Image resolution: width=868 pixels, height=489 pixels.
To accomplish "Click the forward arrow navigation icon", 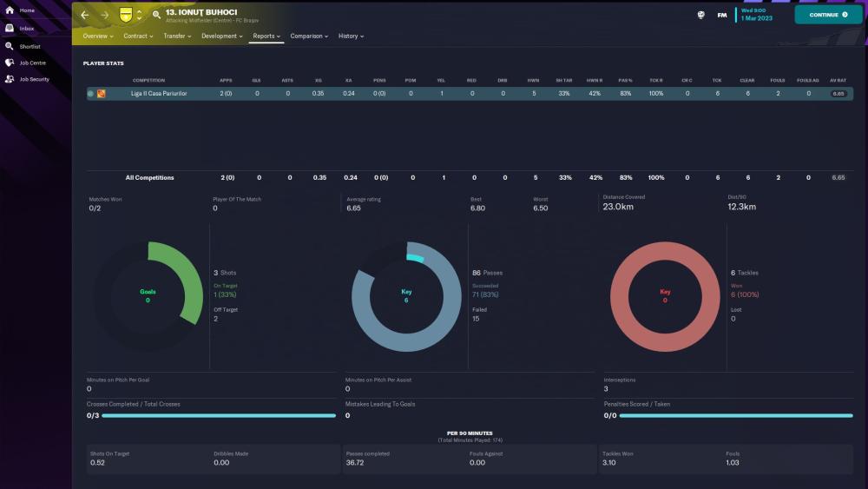I will [104, 15].
